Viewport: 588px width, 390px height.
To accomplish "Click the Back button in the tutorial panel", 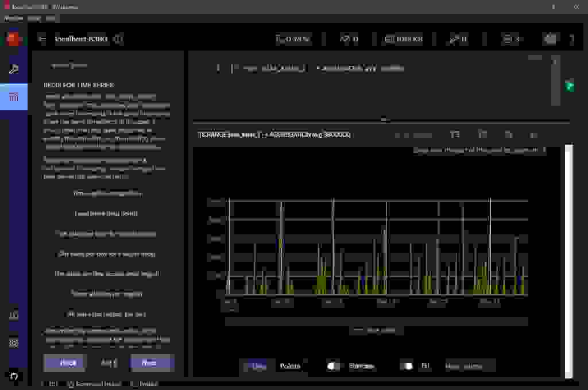I will coord(64,363).
